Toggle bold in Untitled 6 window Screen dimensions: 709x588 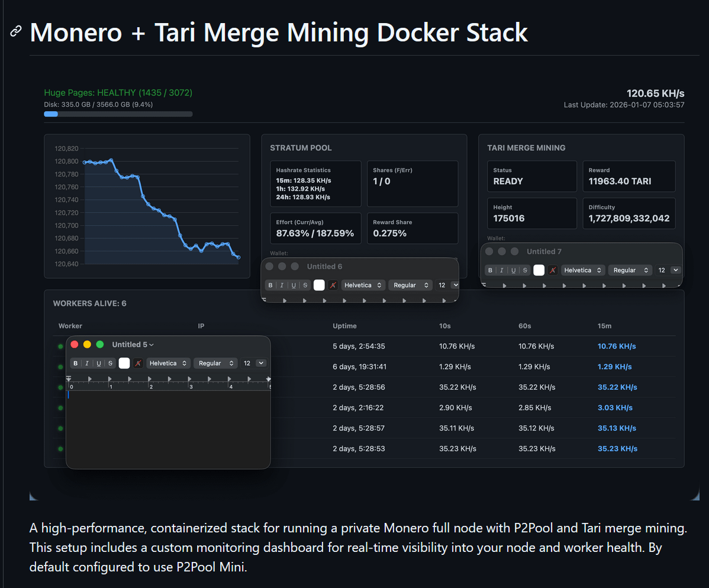click(270, 285)
